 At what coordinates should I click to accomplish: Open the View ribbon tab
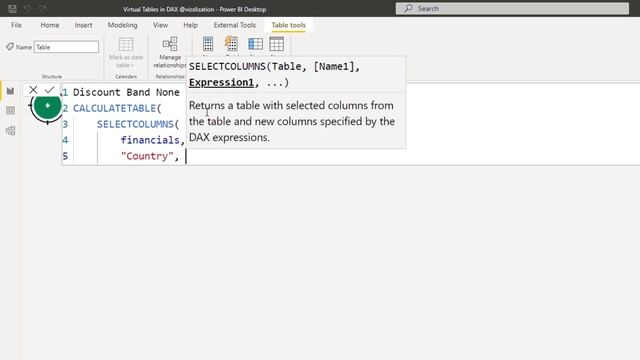pyautogui.click(x=160, y=25)
